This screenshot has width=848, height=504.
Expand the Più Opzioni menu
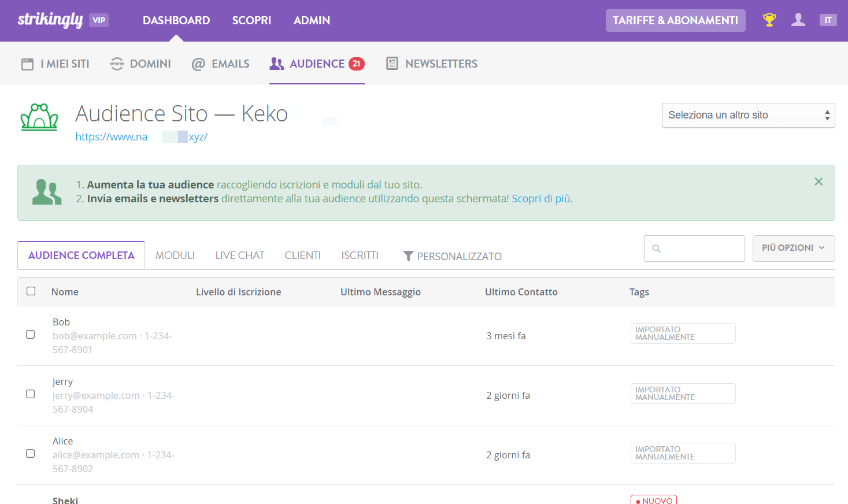794,248
